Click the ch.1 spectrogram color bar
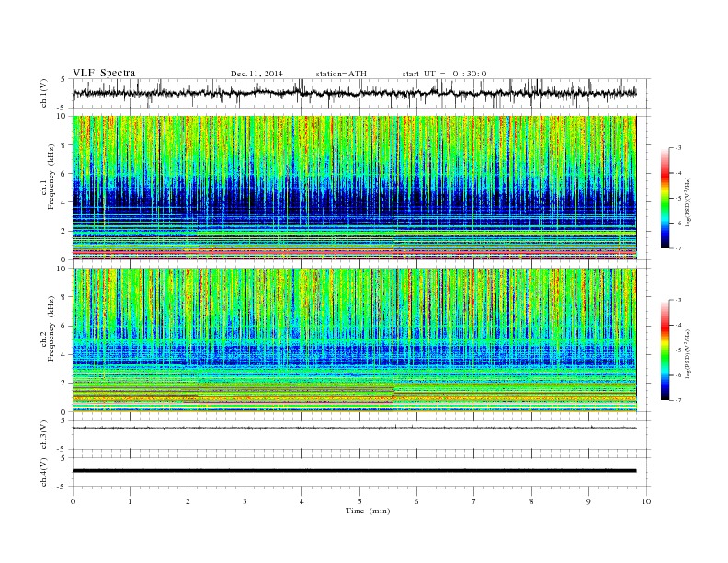Image resolution: width=728 pixels, height=563 pixels. [665, 199]
